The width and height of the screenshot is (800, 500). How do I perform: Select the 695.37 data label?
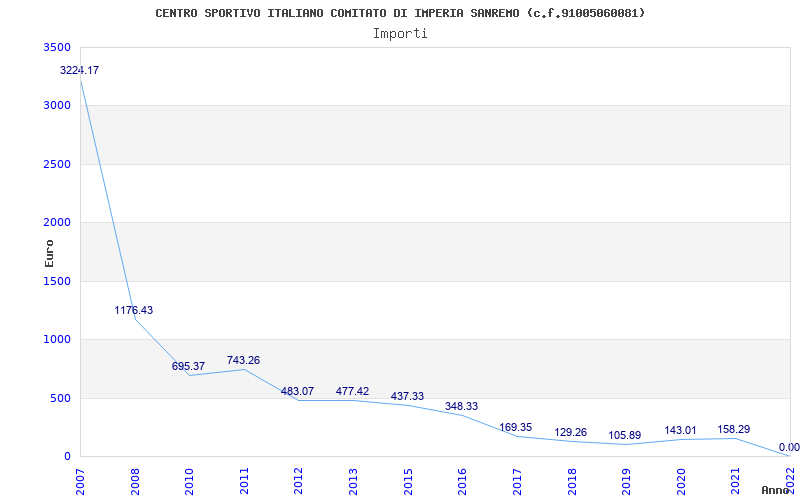[x=188, y=366]
